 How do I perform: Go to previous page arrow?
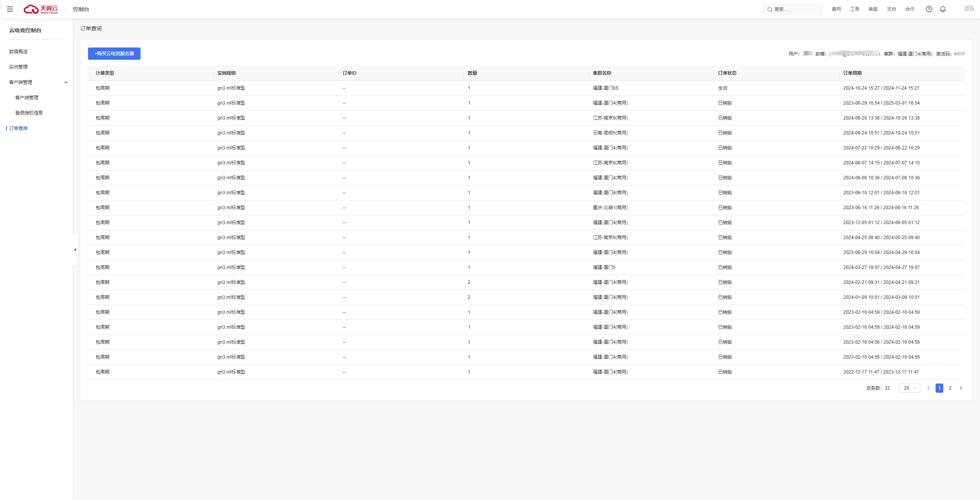pyautogui.click(x=928, y=388)
